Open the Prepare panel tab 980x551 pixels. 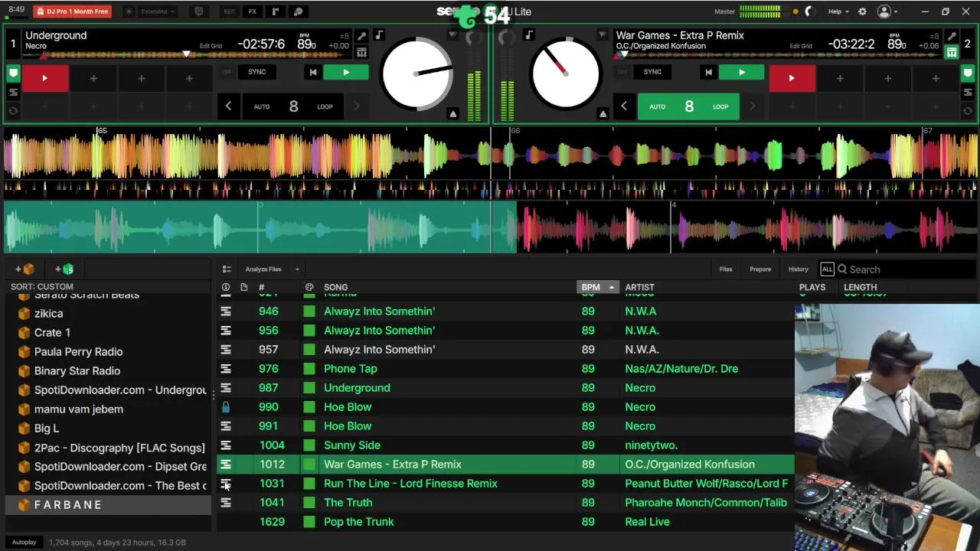(x=760, y=269)
